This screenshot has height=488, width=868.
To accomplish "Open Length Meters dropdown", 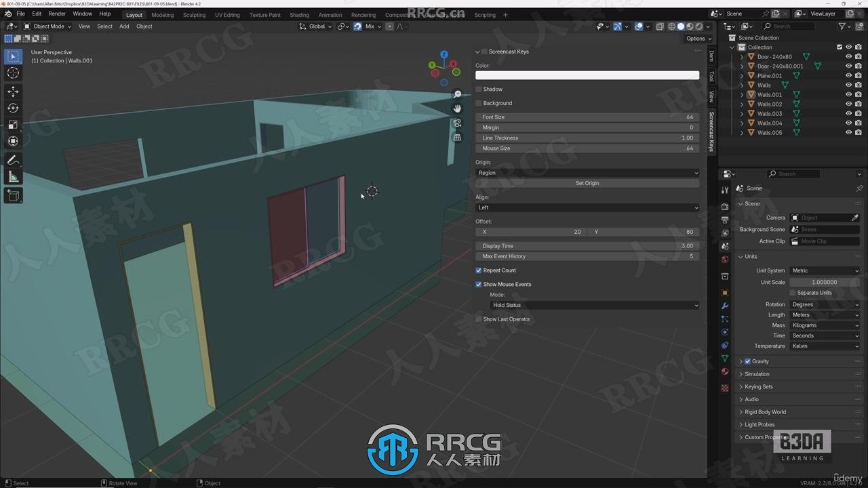I will 825,315.
